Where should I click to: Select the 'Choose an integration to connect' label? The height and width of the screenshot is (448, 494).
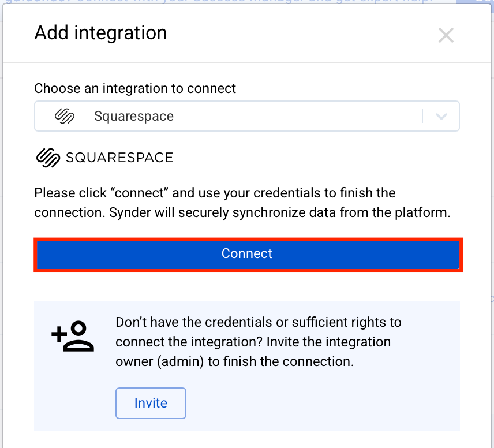coord(135,88)
